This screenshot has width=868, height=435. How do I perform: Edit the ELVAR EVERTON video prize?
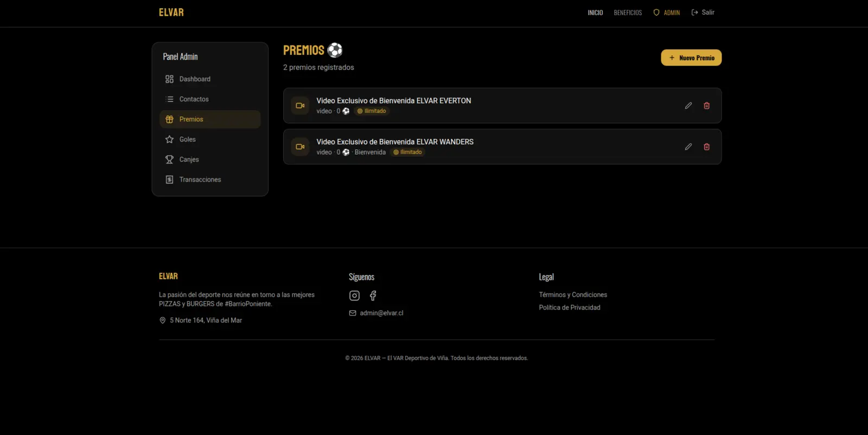pos(688,106)
